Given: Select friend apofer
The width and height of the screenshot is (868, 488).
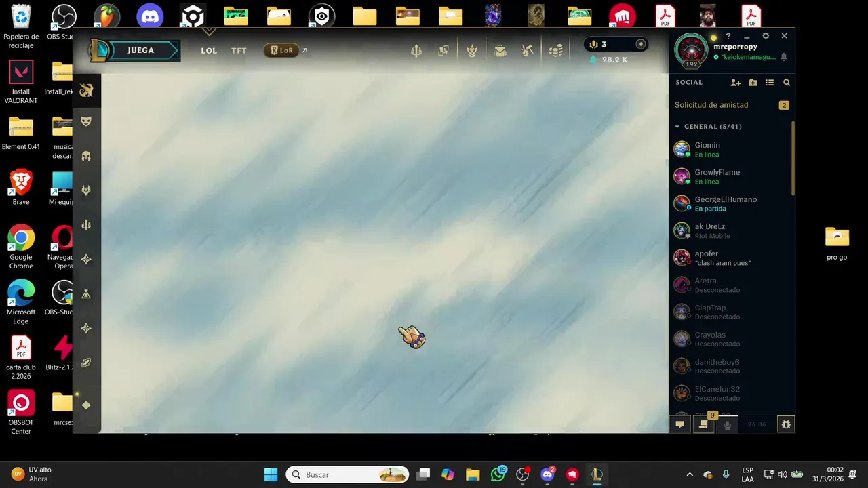Looking at the screenshot, I should 730,258.
